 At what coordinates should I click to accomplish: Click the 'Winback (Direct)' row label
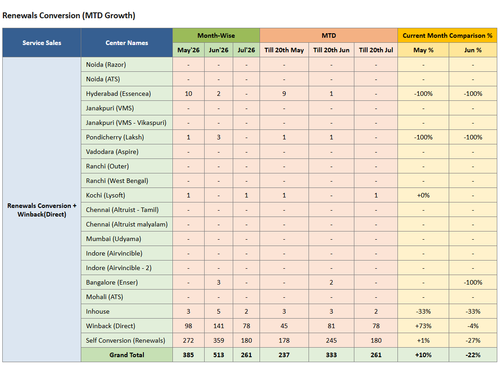[x=110, y=326]
